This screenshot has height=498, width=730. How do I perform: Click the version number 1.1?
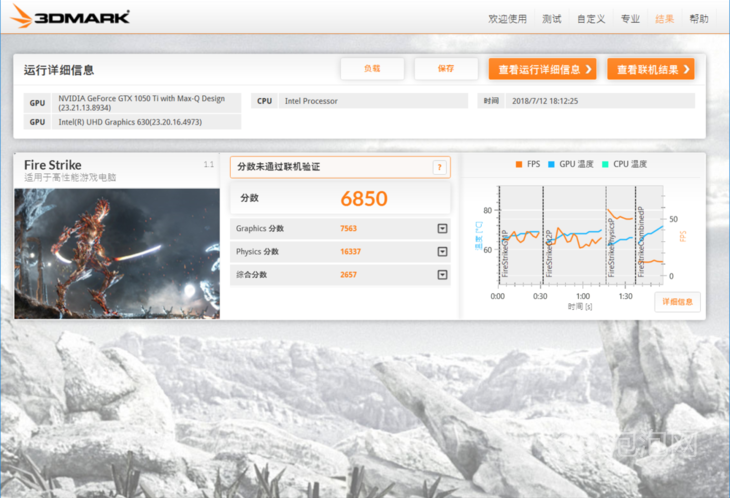click(x=209, y=164)
